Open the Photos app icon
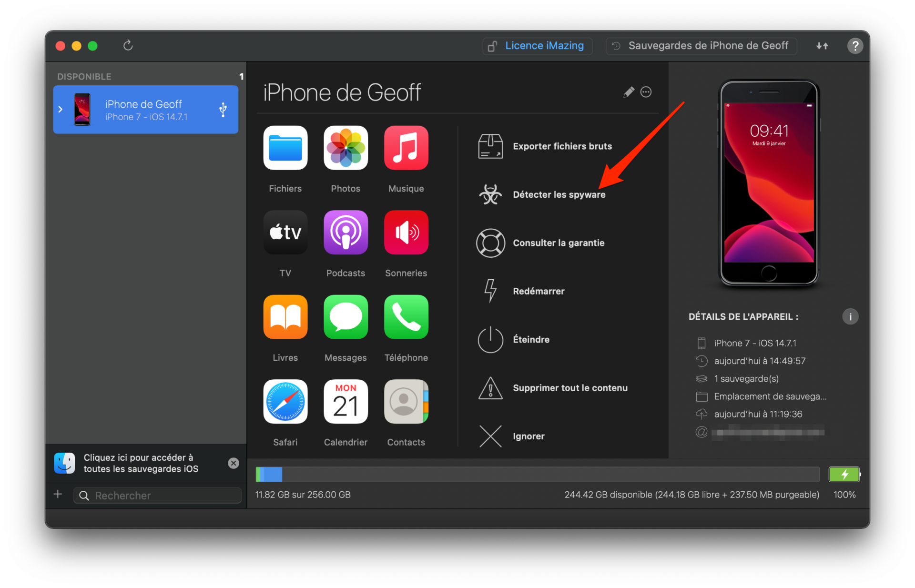 point(346,148)
